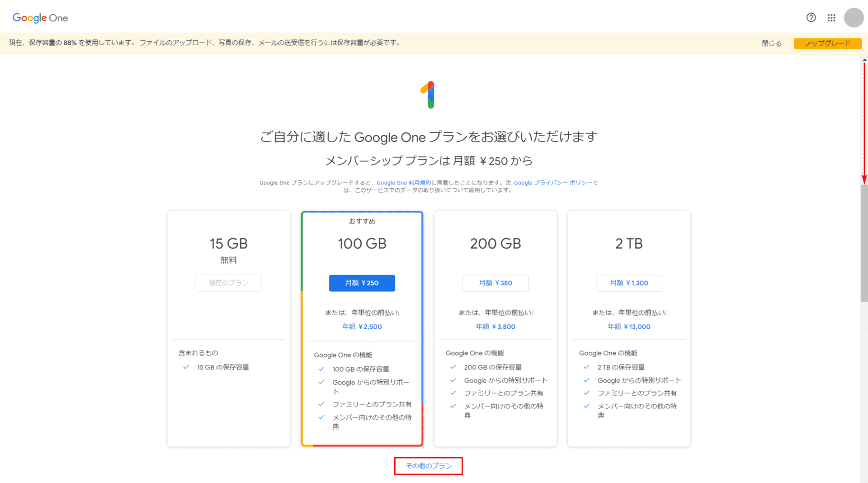Click the 88% storage usage text in banner

(70, 43)
